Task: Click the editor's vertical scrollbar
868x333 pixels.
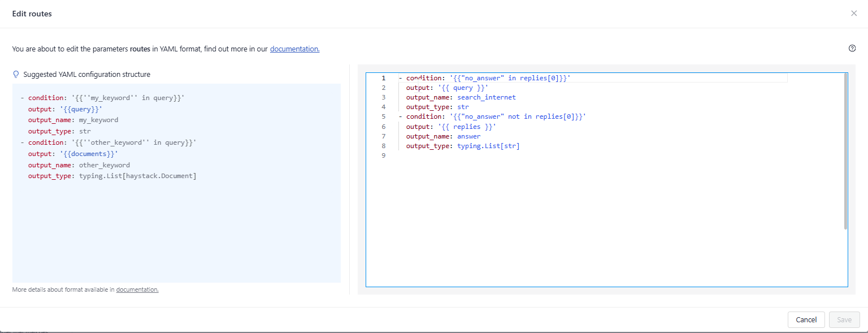Action: [x=845, y=152]
